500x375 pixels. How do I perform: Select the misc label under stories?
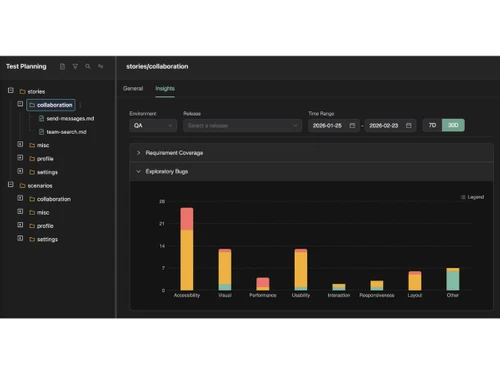43,145
